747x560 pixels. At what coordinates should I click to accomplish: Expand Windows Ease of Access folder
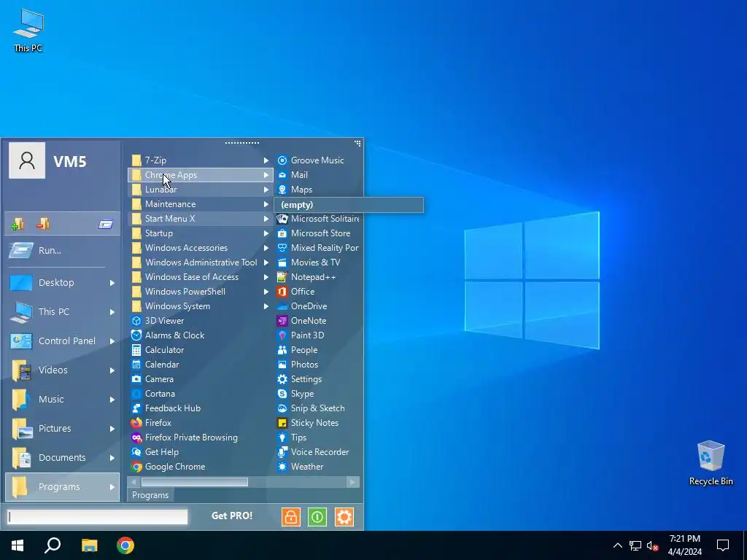coord(200,277)
